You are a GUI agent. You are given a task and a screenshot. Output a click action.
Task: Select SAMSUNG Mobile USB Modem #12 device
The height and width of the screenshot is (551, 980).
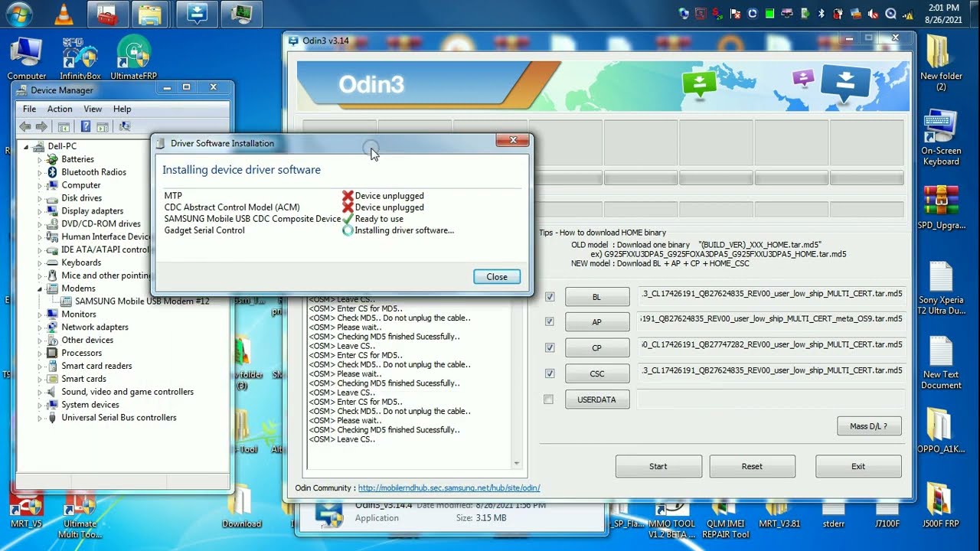(x=142, y=302)
